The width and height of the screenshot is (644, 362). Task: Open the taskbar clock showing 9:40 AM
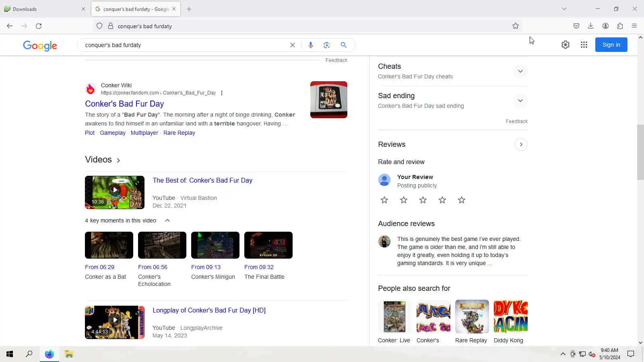[609, 354]
